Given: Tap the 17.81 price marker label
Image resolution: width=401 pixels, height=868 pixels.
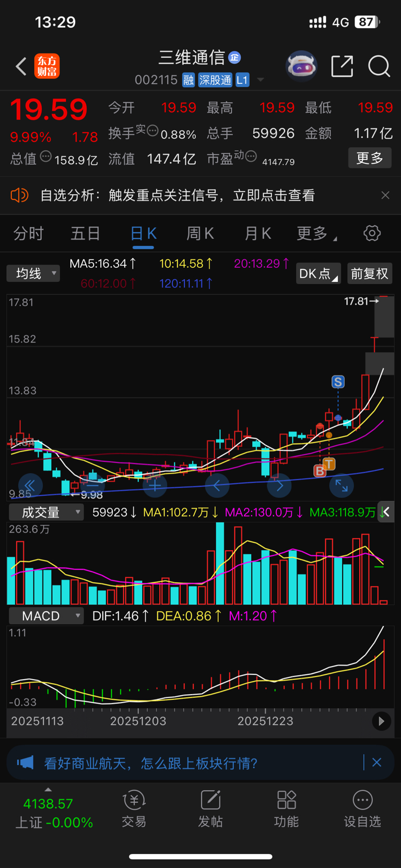Looking at the screenshot, I should (x=361, y=301).
